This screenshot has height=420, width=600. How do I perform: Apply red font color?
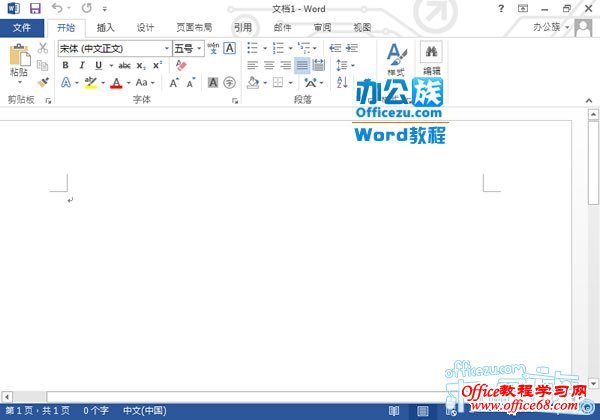coord(116,83)
